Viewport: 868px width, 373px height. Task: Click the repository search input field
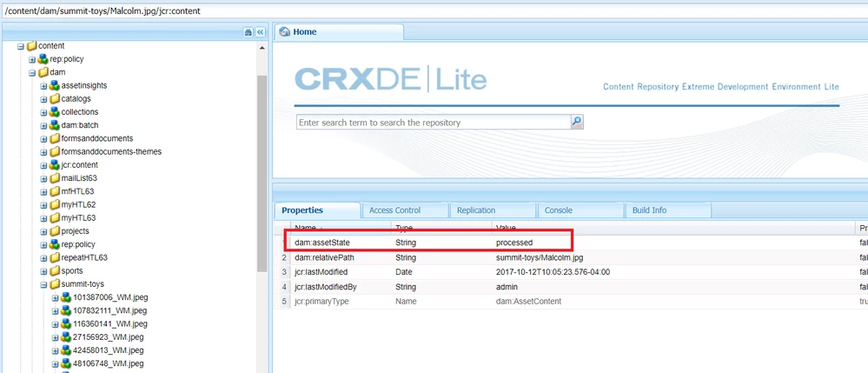click(434, 123)
